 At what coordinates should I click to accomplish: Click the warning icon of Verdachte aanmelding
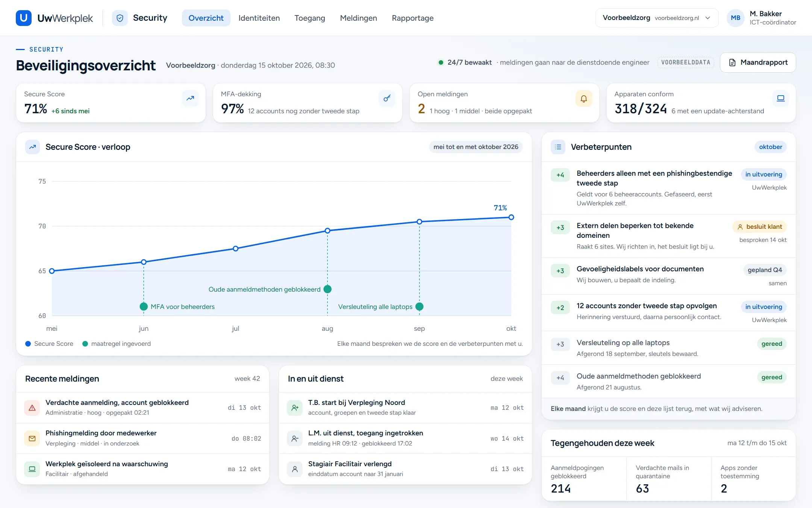coord(32,408)
